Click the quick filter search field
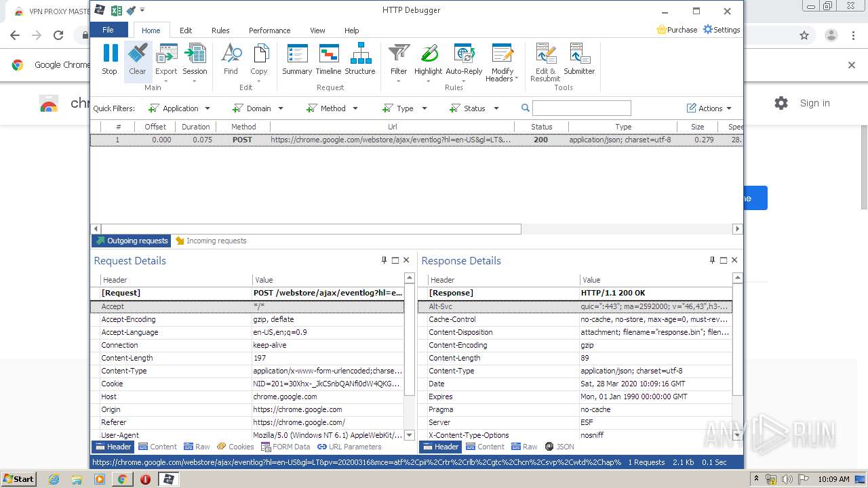The width and height of the screenshot is (868, 488). (582, 108)
